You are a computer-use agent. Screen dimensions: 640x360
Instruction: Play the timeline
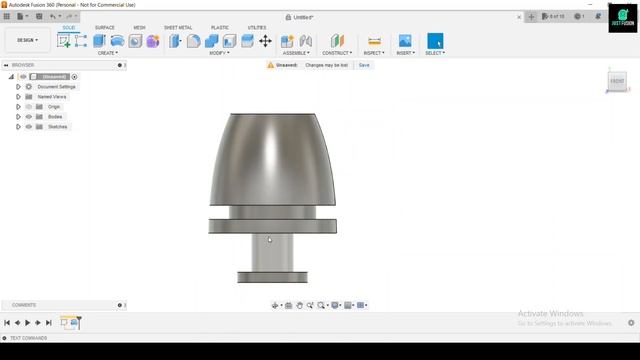tap(27, 322)
